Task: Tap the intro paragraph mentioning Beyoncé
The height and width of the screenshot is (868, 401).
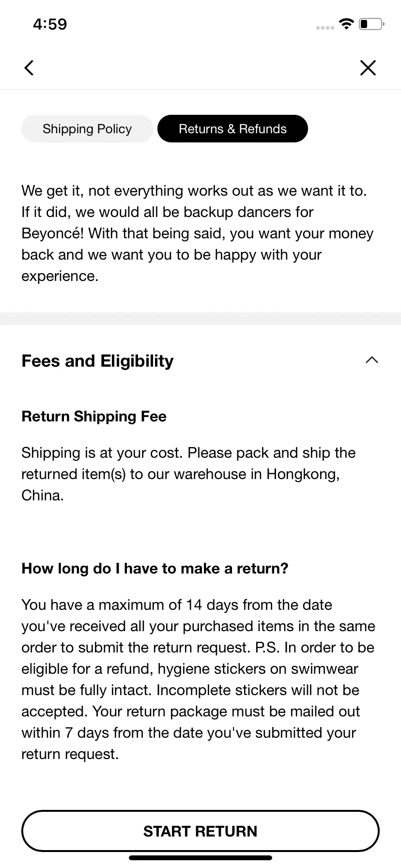Action: tap(198, 233)
